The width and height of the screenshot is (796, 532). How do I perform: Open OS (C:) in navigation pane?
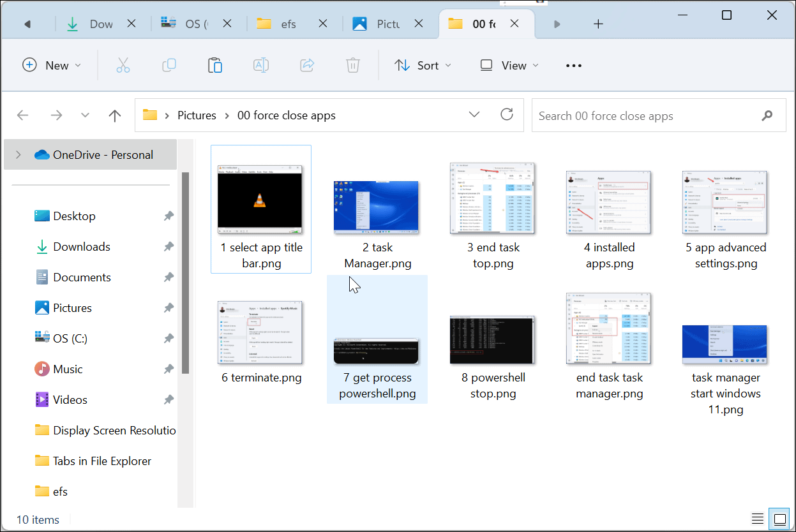(x=70, y=339)
